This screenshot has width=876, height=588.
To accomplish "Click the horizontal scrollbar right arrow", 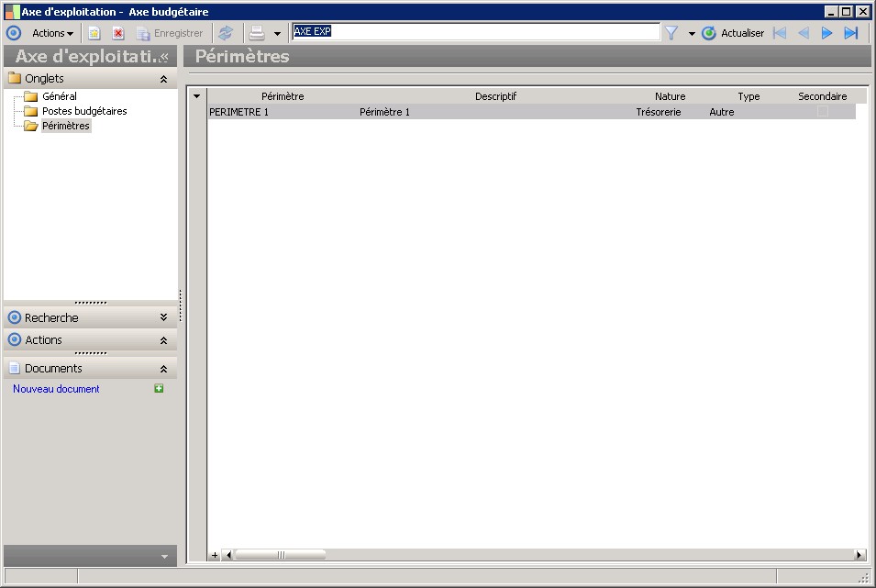I will [859, 555].
